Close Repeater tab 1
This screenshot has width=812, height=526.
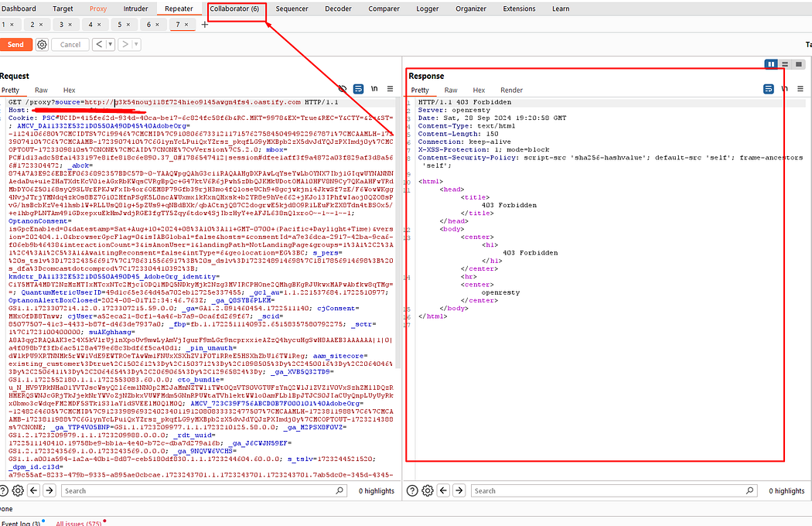[x=12, y=24]
